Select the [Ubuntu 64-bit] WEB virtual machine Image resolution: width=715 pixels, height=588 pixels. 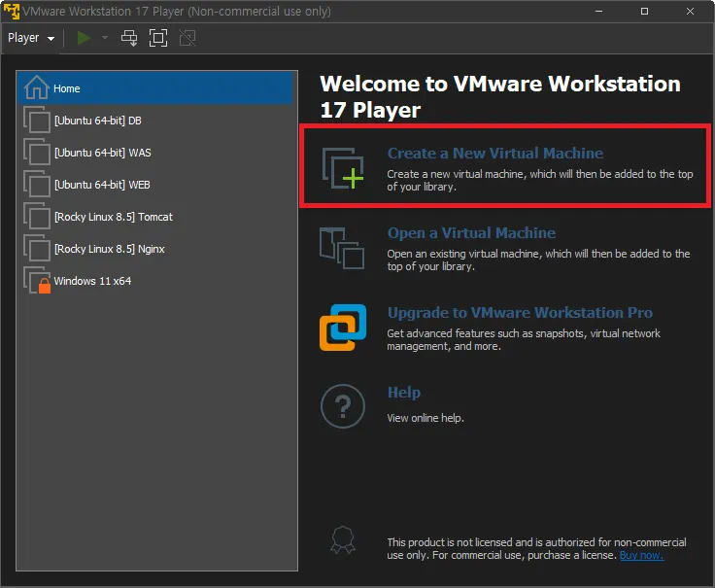156,185
